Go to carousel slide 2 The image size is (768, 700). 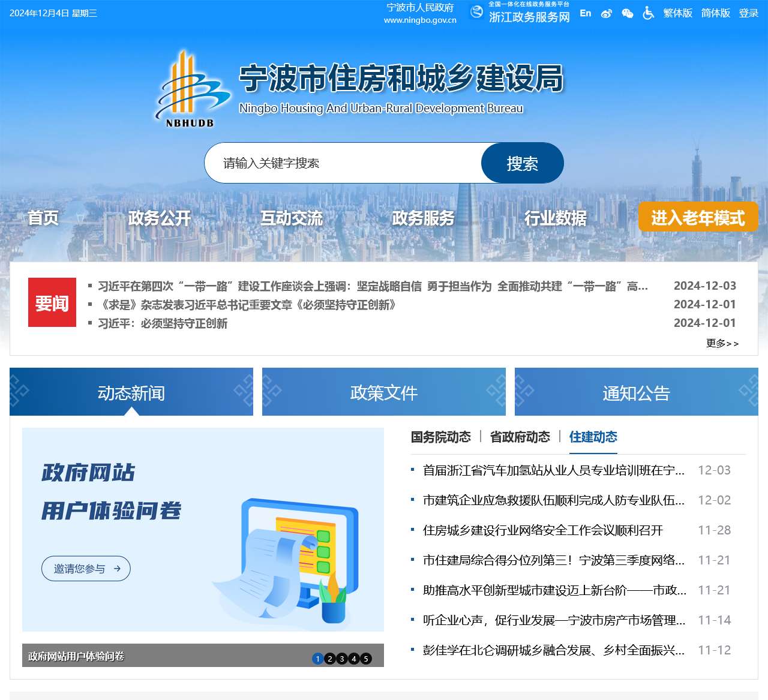click(x=330, y=659)
